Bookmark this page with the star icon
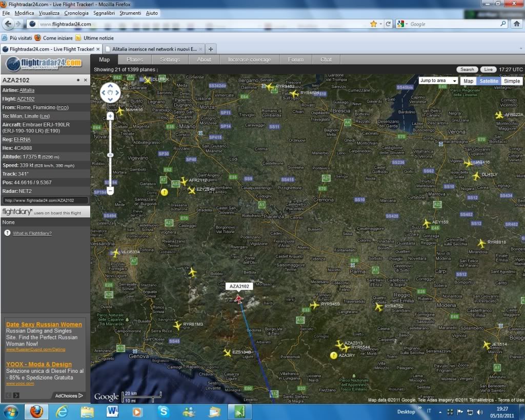The width and height of the screenshot is (525, 420). coord(373,24)
